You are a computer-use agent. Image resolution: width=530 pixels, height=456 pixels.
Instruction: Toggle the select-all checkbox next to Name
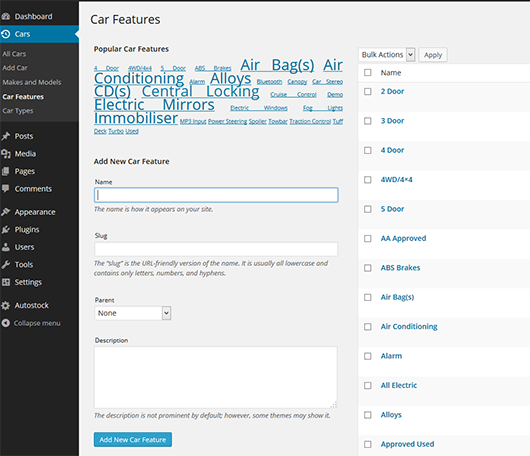368,73
